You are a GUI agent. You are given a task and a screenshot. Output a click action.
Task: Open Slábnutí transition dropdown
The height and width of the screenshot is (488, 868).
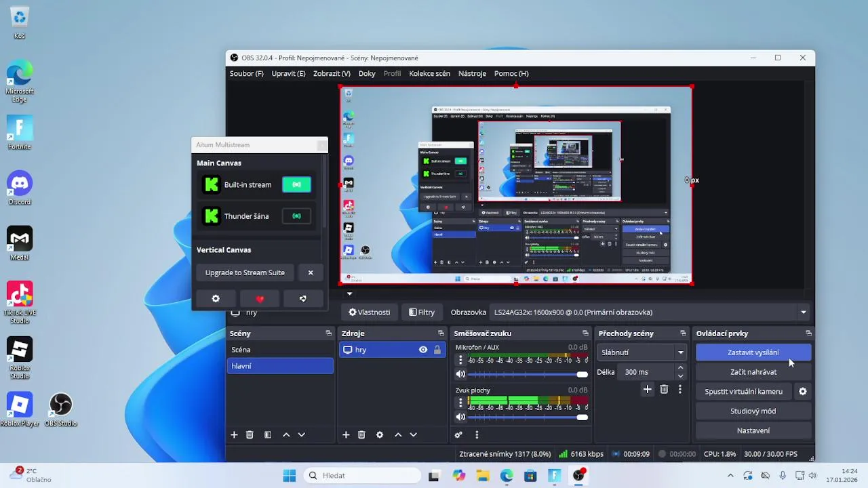pos(642,352)
